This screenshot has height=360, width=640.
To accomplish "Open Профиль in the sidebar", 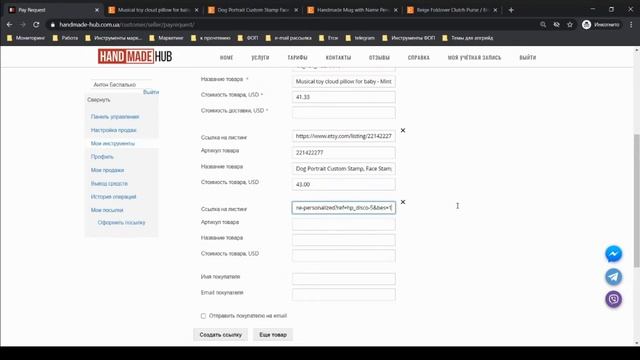I will (102, 157).
